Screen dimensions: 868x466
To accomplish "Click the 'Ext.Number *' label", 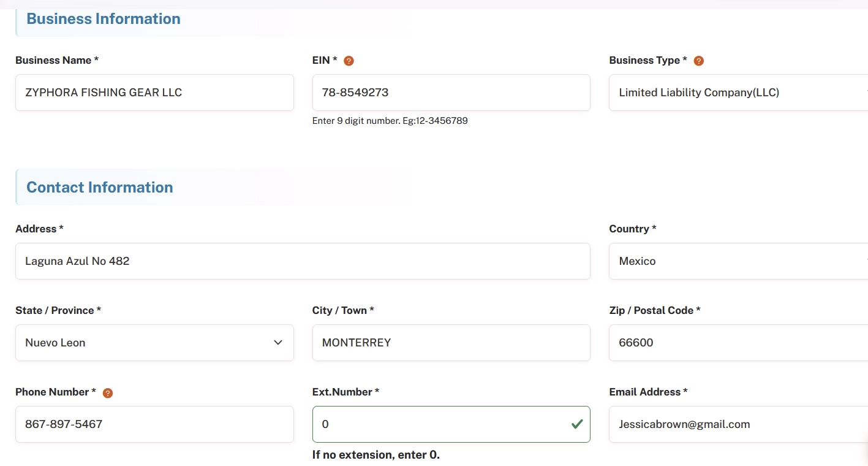I will [345, 392].
